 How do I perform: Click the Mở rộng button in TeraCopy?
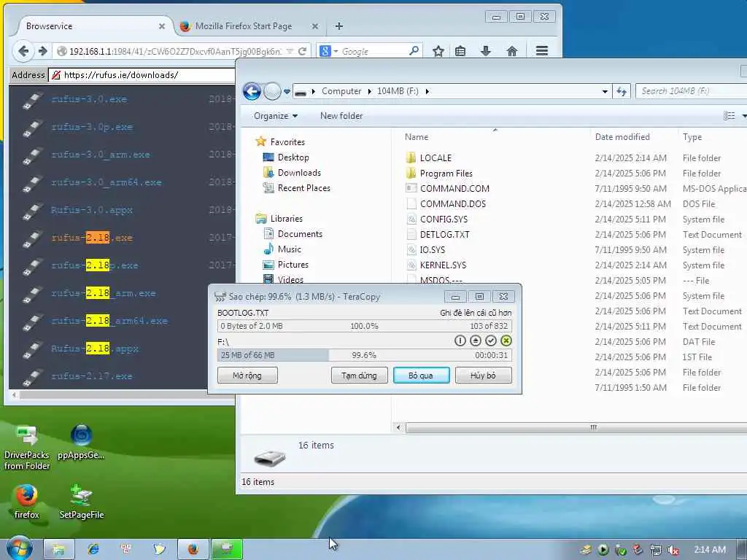point(247,376)
